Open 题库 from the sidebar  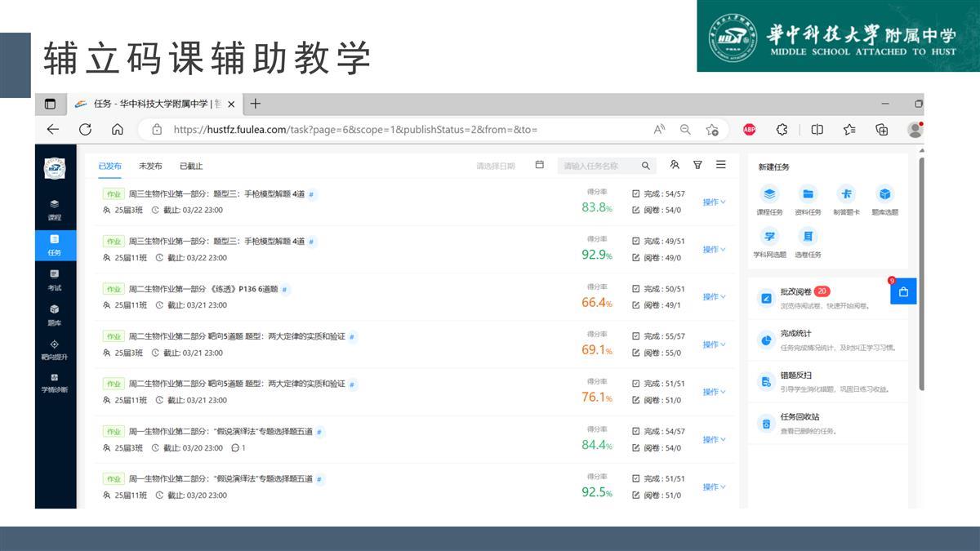click(55, 315)
